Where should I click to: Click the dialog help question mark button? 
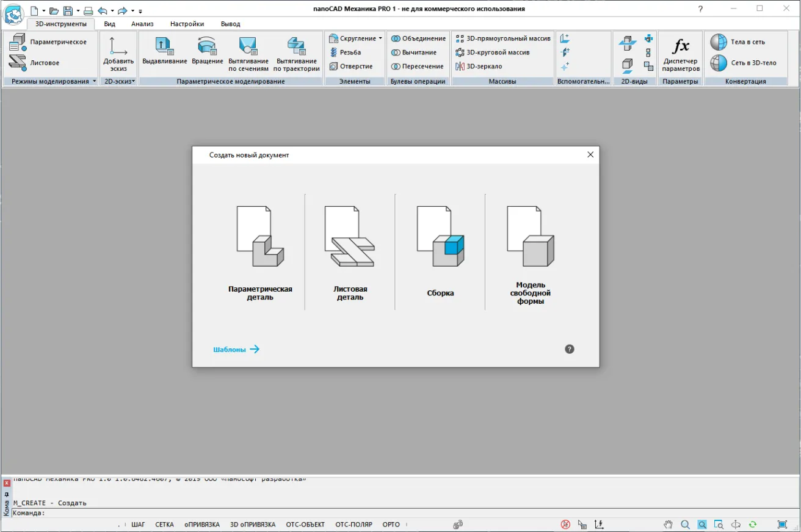(x=570, y=350)
